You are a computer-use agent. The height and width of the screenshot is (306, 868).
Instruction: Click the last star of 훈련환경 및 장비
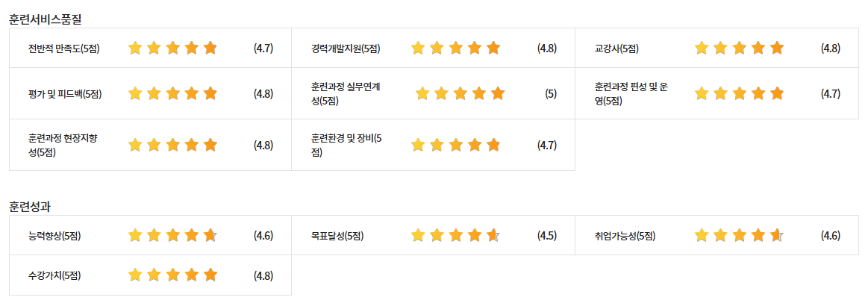click(493, 145)
